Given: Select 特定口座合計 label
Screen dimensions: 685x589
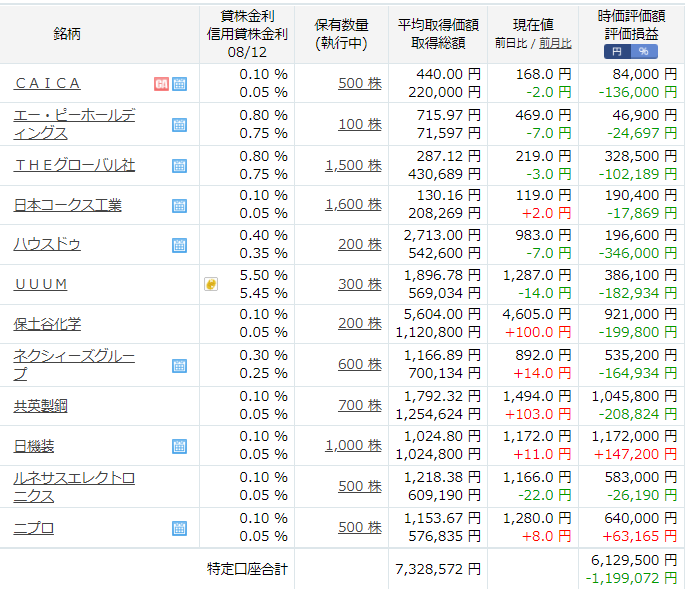Looking at the screenshot, I should [247, 569].
